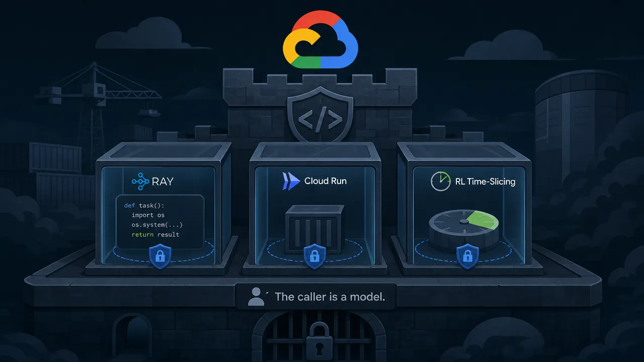This screenshot has width=644, height=362.
Task: Click the Google Cloud logo
Action: (320, 40)
